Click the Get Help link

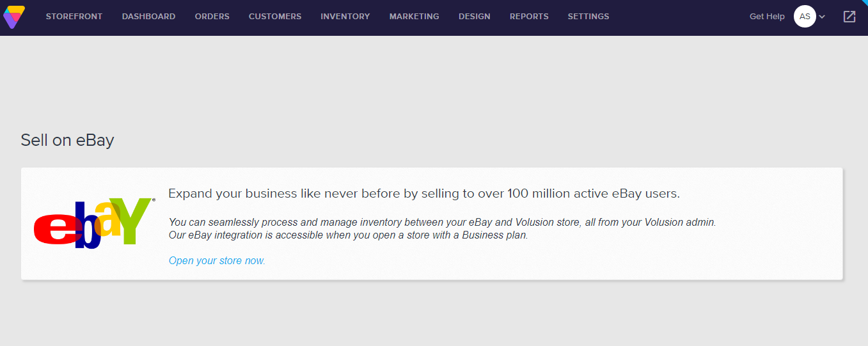pos(767,17)
